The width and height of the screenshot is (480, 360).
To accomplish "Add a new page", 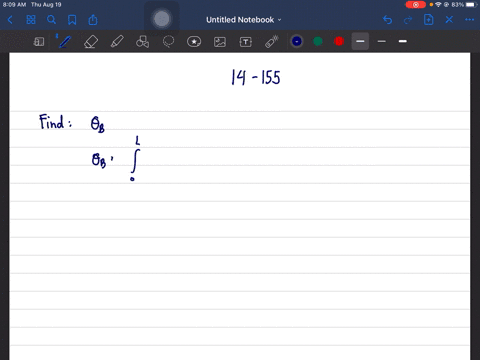I will pos(428,20).
